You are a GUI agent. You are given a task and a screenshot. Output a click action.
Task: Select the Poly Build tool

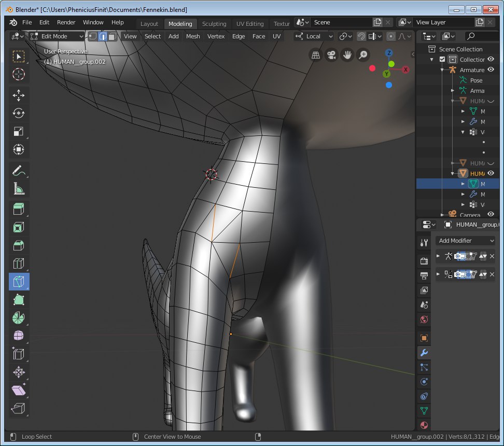click(19, 300)
